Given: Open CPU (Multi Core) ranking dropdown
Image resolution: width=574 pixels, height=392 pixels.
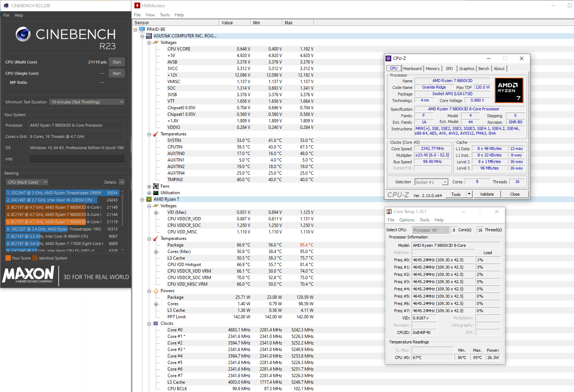Looking at the screenshot, I should tap(27, 182).
